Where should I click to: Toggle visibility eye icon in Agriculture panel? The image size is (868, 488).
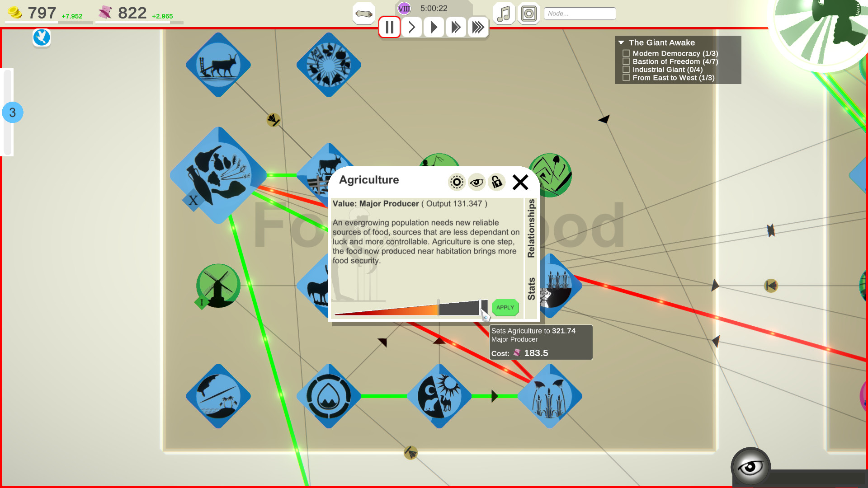coord(476,182)
